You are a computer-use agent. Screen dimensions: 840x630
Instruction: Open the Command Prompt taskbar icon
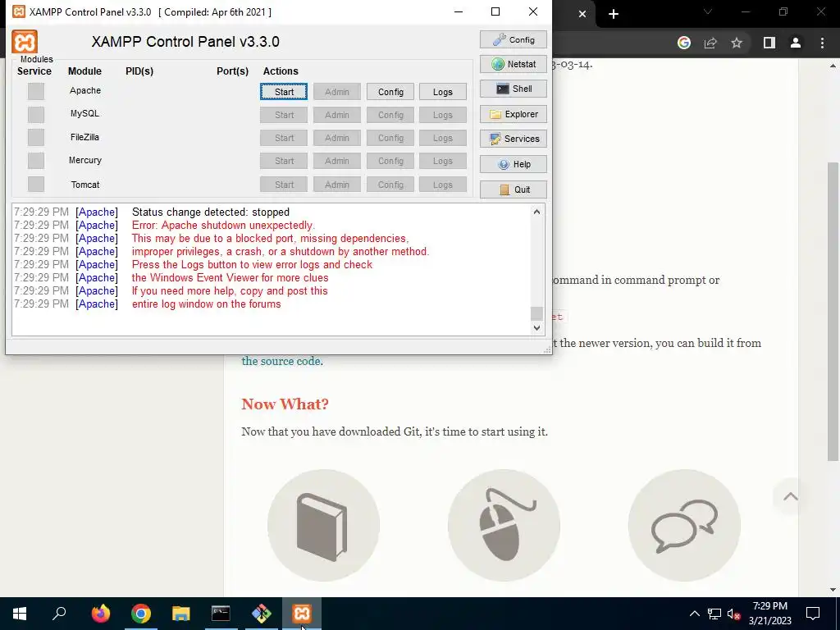pyautogui.click(x=221, y=614)
